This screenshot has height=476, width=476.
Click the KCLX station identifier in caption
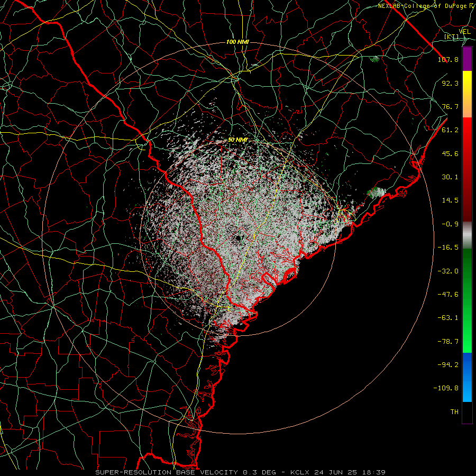pyautogui.click(x=300, y=472)
